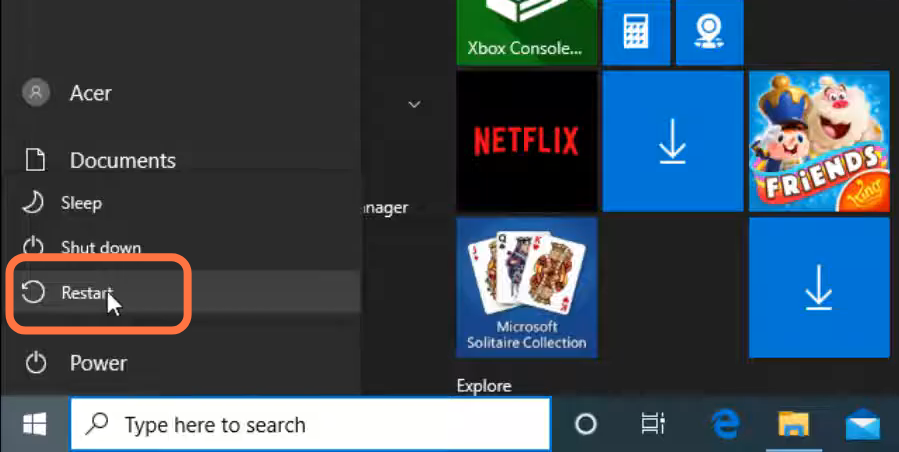Open Task View on the taskbar
This screenshot has height=452, width=899.
pyautogui.click(x=652, y=425)
